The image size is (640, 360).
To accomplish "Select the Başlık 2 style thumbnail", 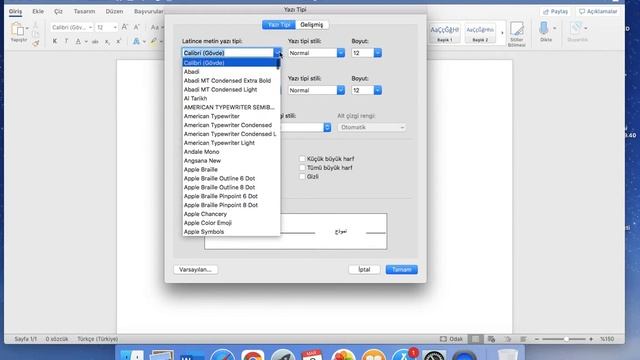I will pyautogui.click(x=480, y=33).
